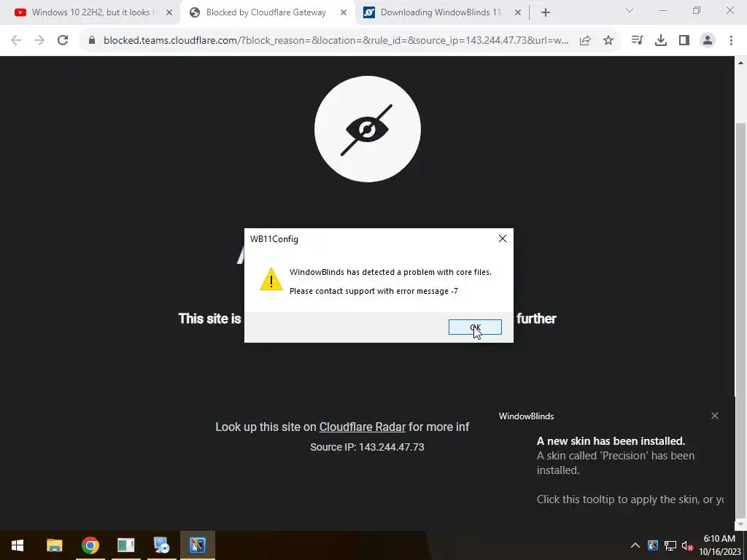
Task: Open the tab search dropdown chevron
Action: click(630, 10)
